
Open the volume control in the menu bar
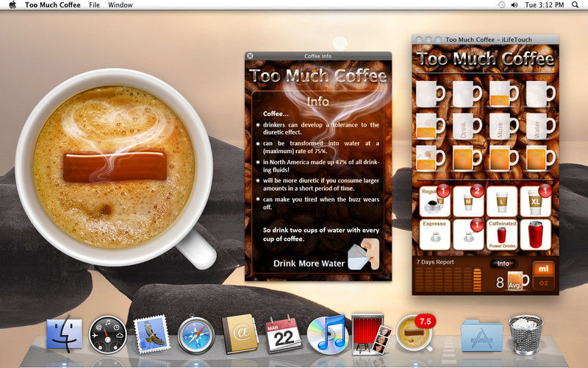(x=514, y=5)
